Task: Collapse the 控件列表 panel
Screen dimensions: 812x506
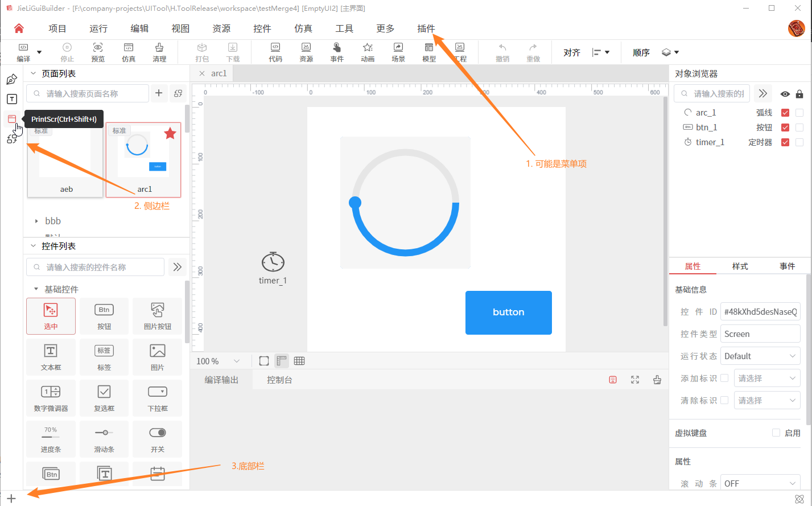Action: tap(32, 246)
